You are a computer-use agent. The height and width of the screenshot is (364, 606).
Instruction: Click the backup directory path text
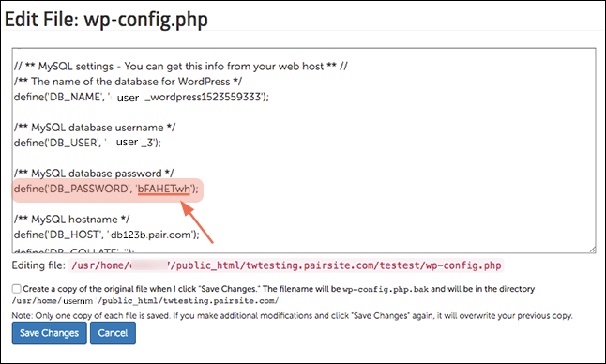click(145, 300)
